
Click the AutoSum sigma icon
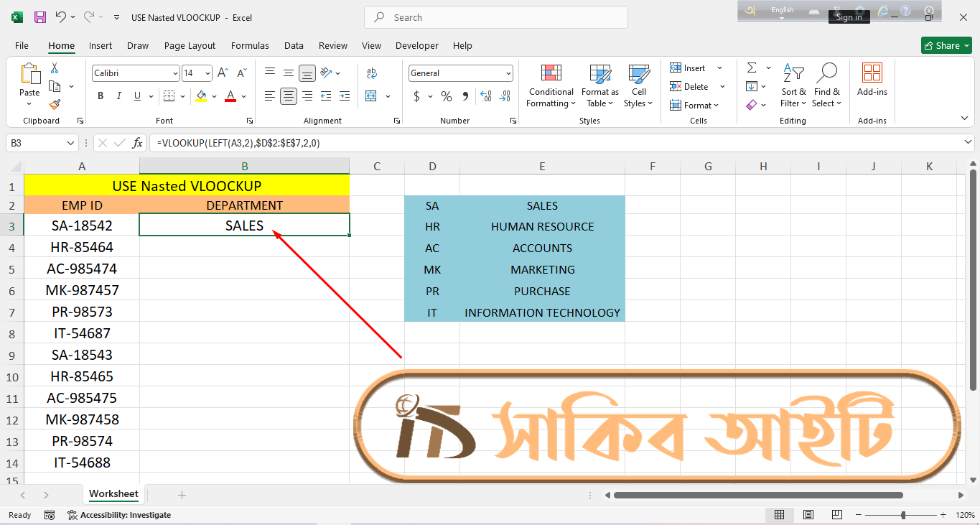coord(752,68)
